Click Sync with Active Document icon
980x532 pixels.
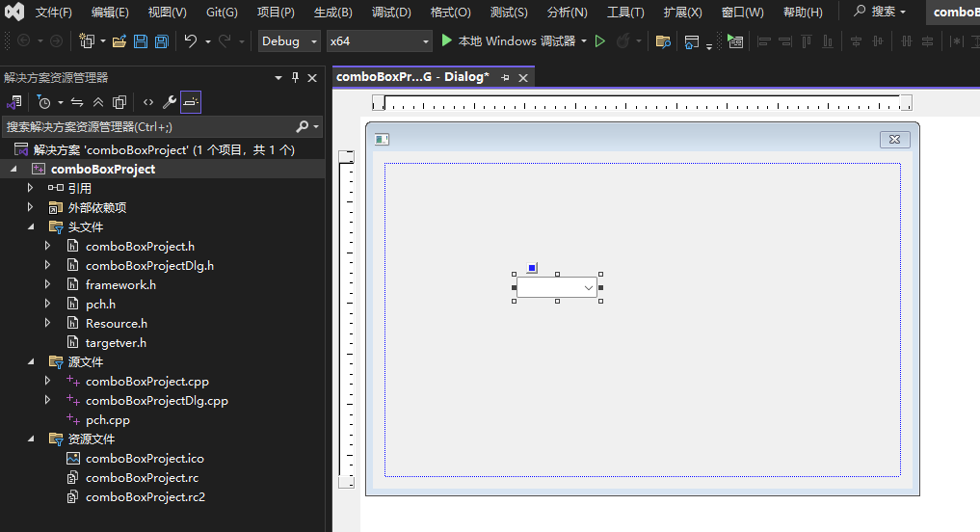point(77,102)
